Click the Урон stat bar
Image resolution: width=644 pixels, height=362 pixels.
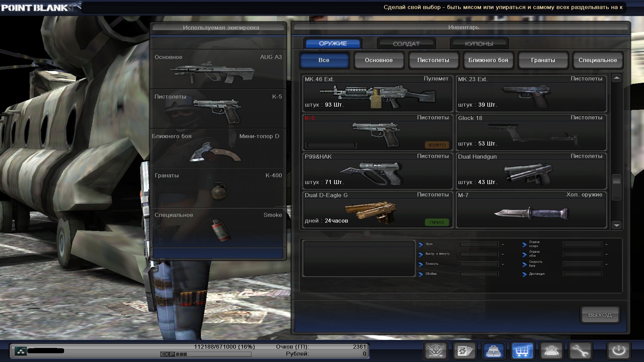[x=479, y=244]
